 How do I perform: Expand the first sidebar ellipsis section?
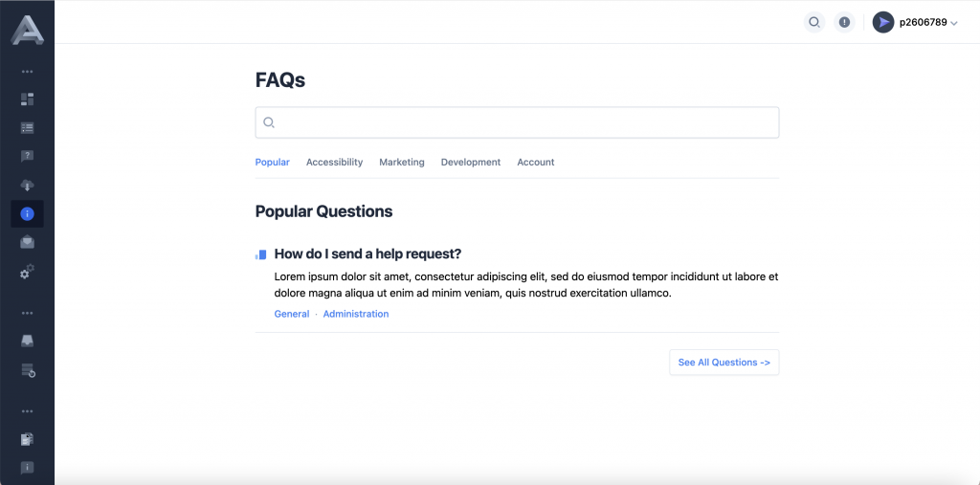coord(27,72)
